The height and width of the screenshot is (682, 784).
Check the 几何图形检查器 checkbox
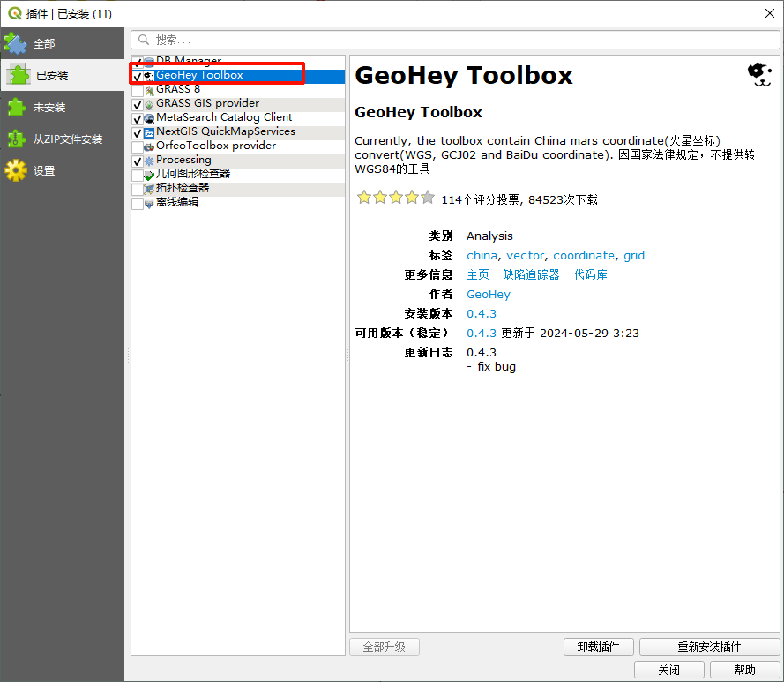click(x=138, y=175)
